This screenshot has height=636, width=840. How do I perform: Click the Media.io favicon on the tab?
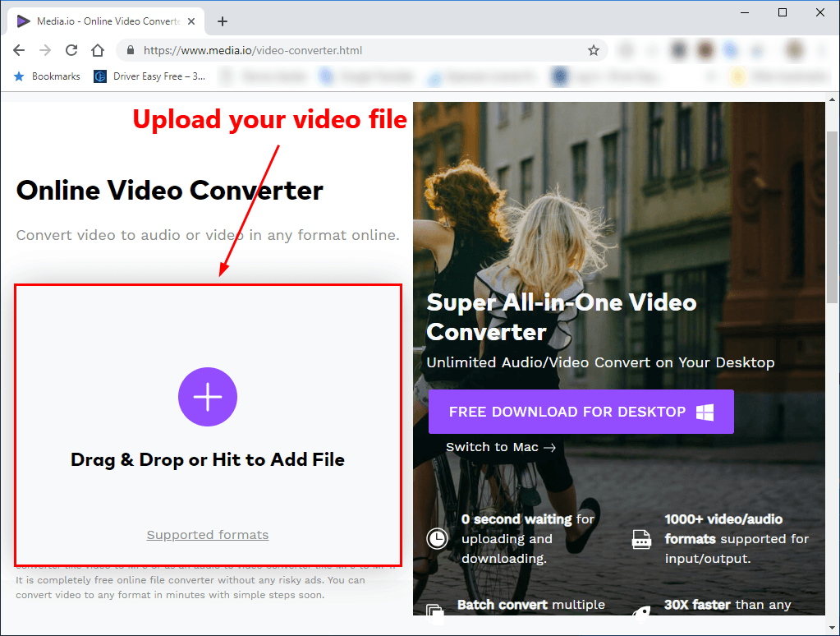pyautogui.click(x=23, y=21)
